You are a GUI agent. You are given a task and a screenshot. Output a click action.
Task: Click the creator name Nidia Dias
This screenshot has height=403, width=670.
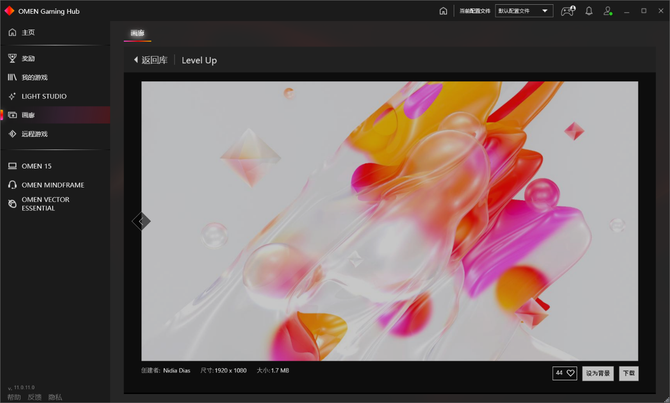coord(176,371)
